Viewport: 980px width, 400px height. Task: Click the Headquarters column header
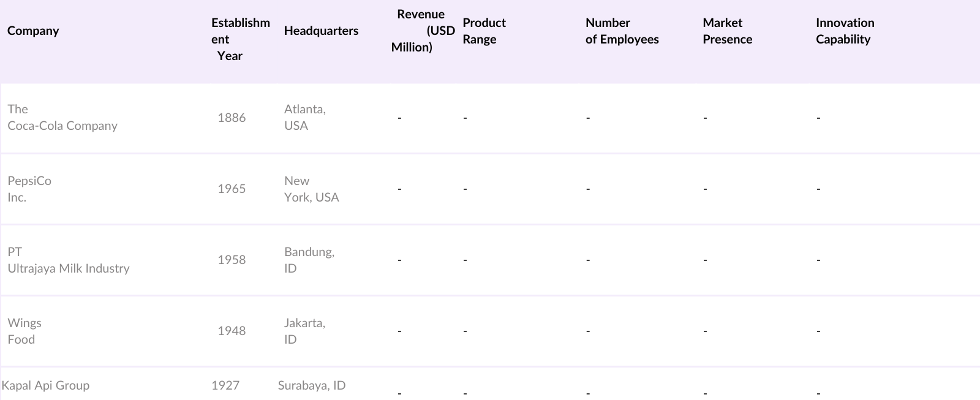(x=321, y=31)
